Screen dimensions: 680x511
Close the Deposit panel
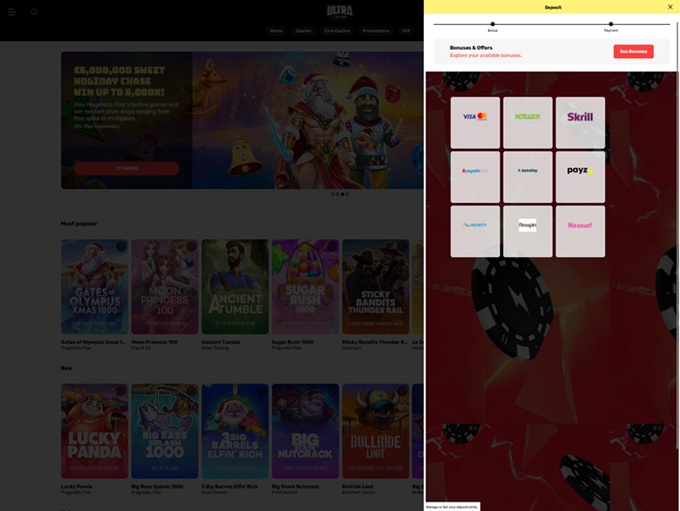pyautogui.click(x=670, y=7)
